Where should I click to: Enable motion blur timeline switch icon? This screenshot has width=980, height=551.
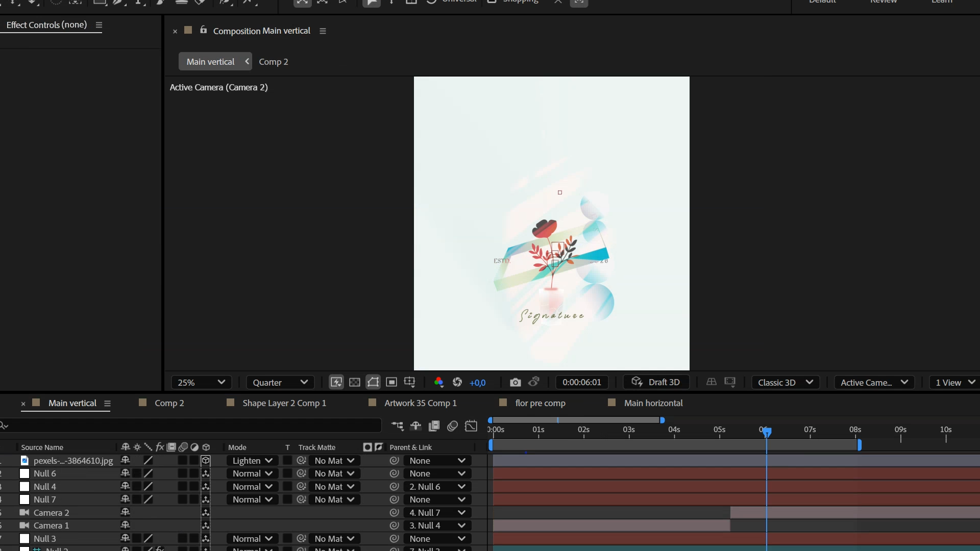pyautogui.click(x=452, y=426)
